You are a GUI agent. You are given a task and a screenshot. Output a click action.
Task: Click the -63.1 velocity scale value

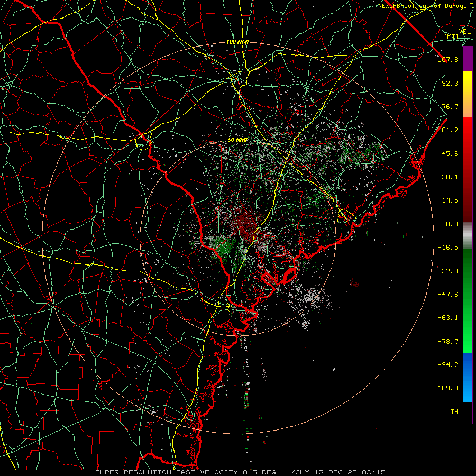(448, 318)
